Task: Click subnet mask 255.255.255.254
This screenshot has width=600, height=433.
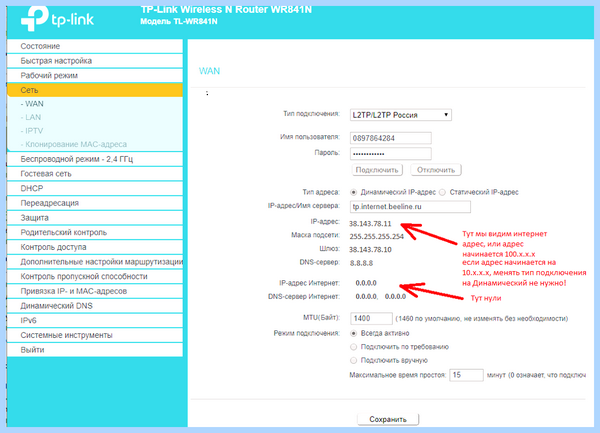Action: point(377,237)
